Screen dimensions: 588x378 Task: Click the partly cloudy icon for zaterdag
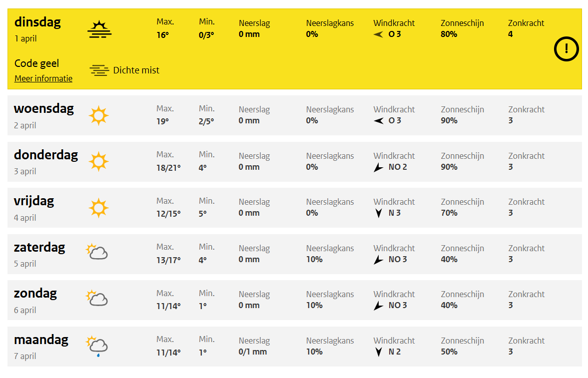pos(97,252)
